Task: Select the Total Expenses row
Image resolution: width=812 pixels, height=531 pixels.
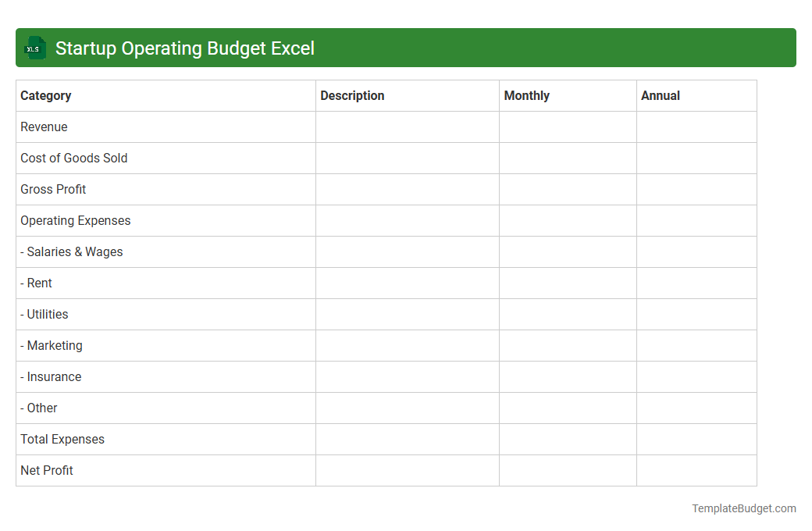Action: (x=62, y=439)
